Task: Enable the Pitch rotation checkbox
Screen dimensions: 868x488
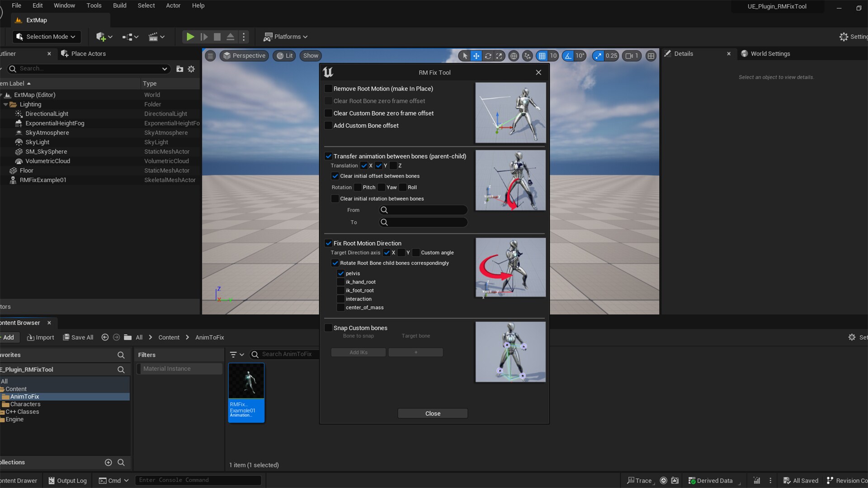Action: point(359,187)
